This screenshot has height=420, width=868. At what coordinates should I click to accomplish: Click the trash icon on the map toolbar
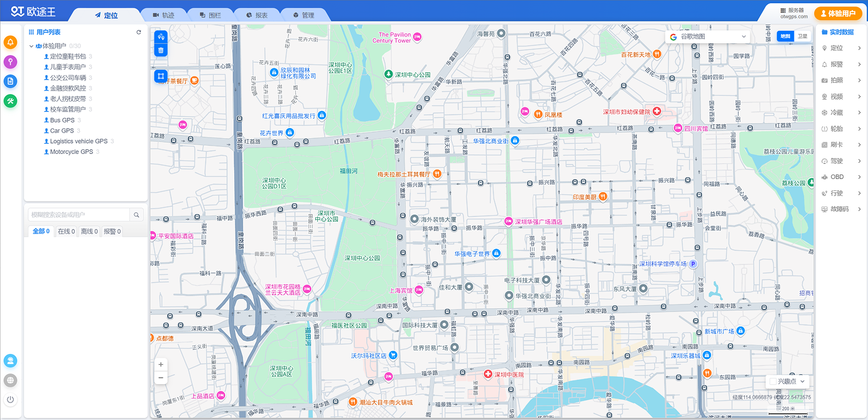click(x=161, y=50)
